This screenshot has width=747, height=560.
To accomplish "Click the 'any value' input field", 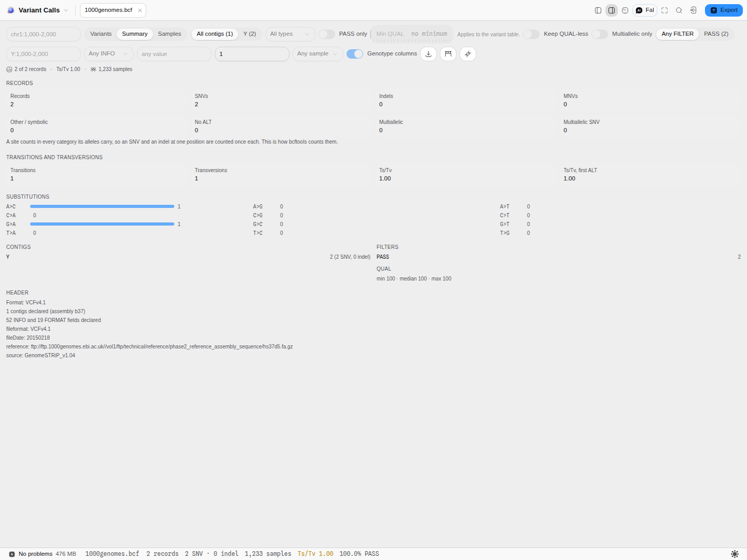I will (x=174, y=54).
